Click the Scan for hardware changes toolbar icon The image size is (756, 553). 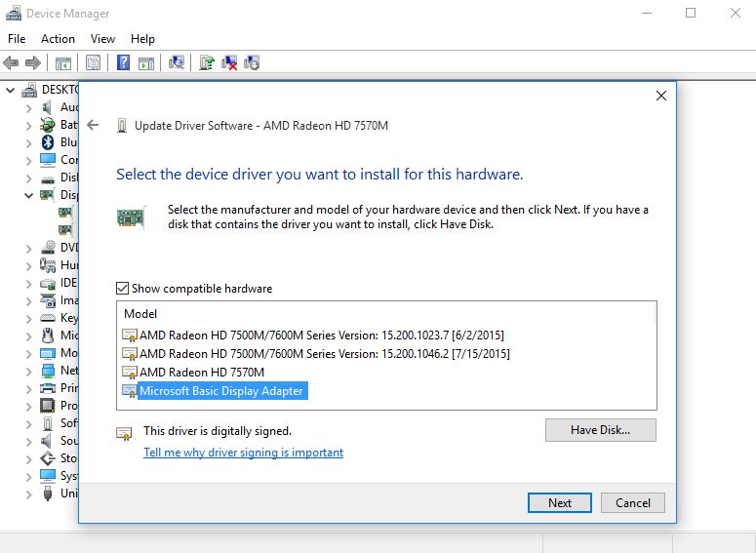coord(177,63)
